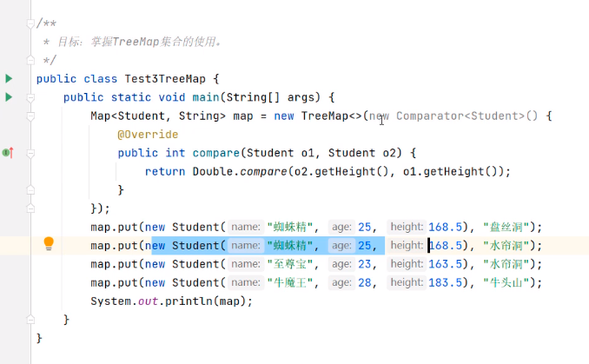
Task: Fold the compare method
Action: pos(30,153)
